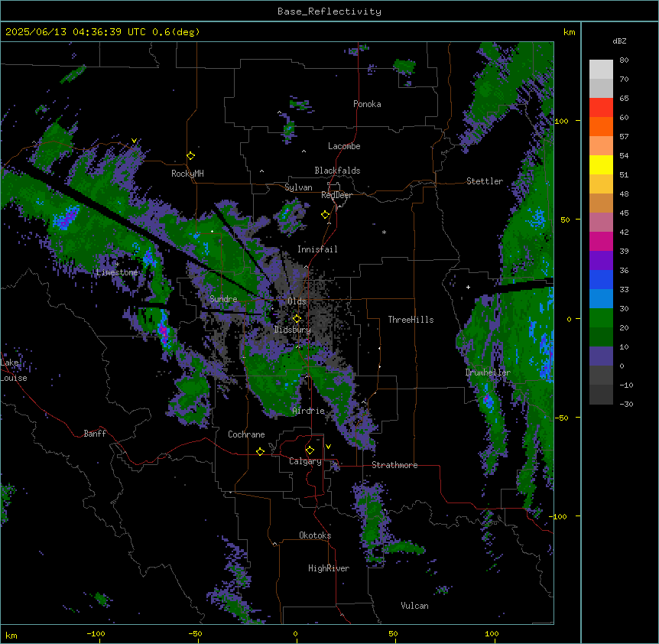Click the Didsbury city label
659x644 pixels.
293,330
